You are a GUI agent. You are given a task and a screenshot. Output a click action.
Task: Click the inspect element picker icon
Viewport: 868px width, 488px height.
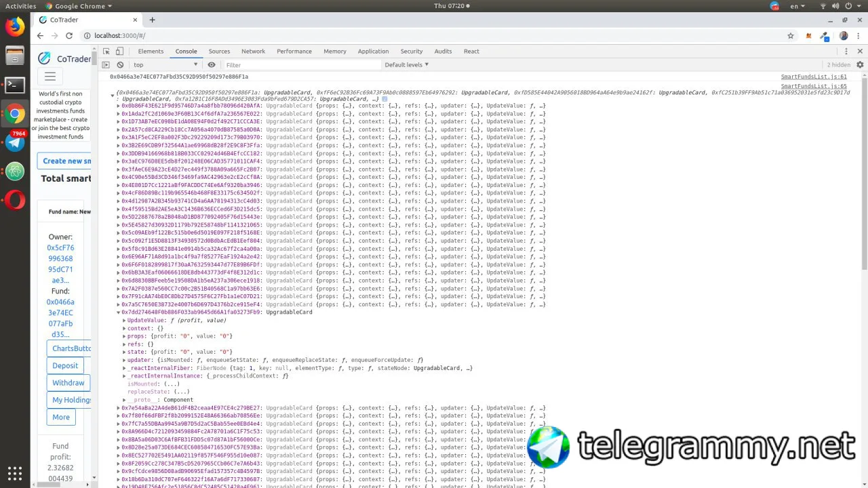[x=106, y=52]
